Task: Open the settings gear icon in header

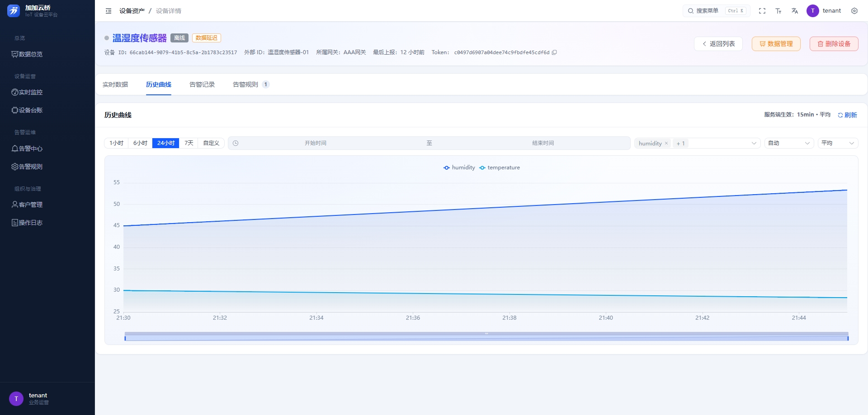Action: click(x=854, y=11)
